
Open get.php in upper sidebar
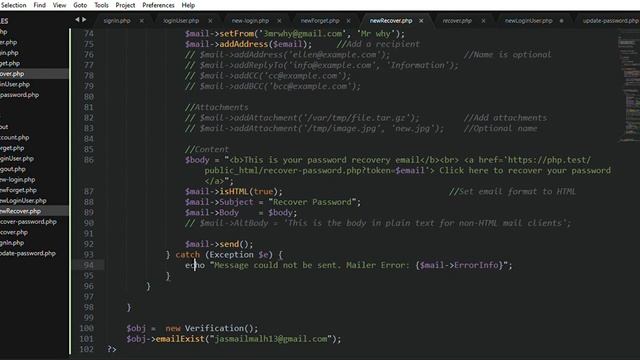point(10,63)
